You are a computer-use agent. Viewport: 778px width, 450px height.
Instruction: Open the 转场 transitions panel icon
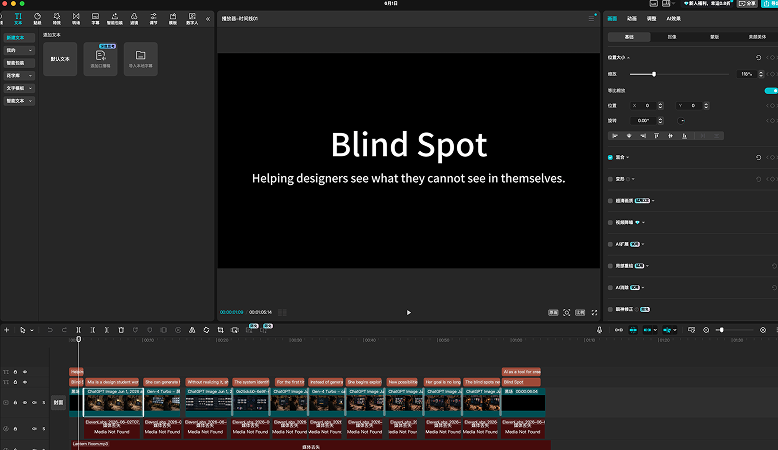76,18
